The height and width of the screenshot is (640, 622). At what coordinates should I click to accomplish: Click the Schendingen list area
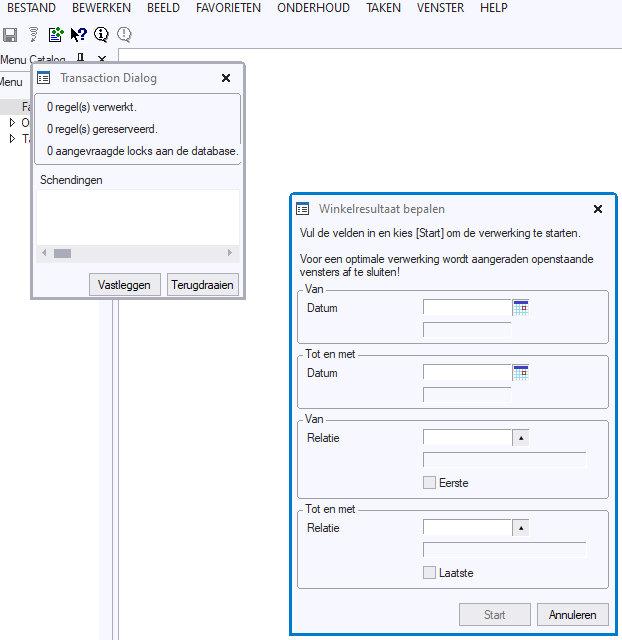pos(138,217)
